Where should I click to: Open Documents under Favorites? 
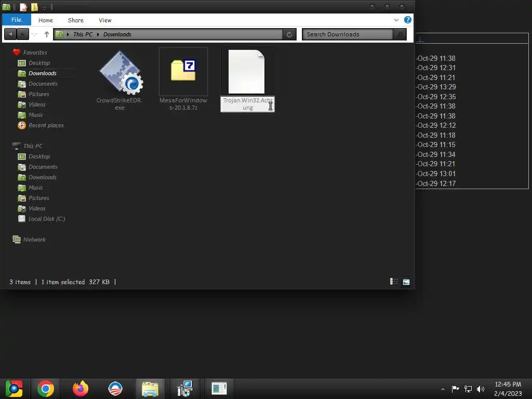tap(43, 84)
